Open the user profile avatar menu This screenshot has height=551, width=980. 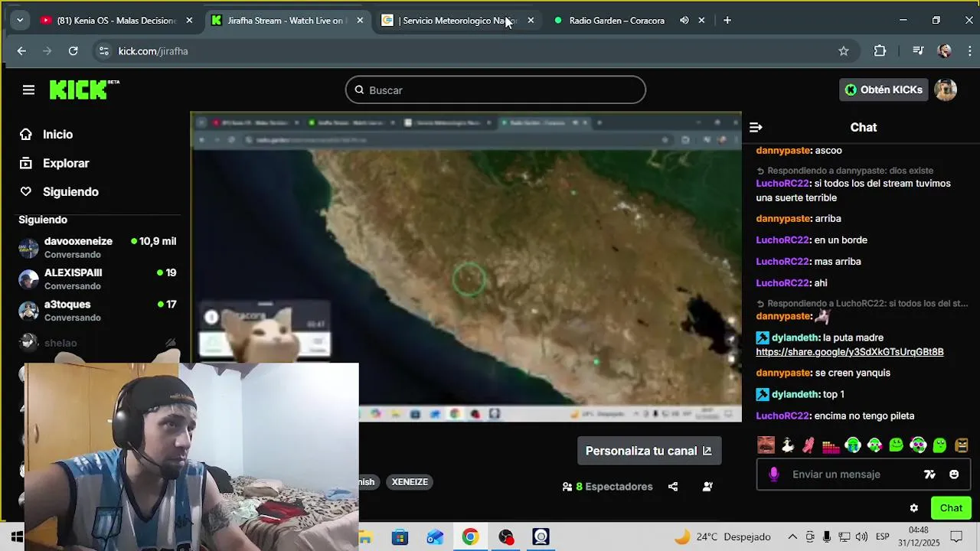pos(946,90)
